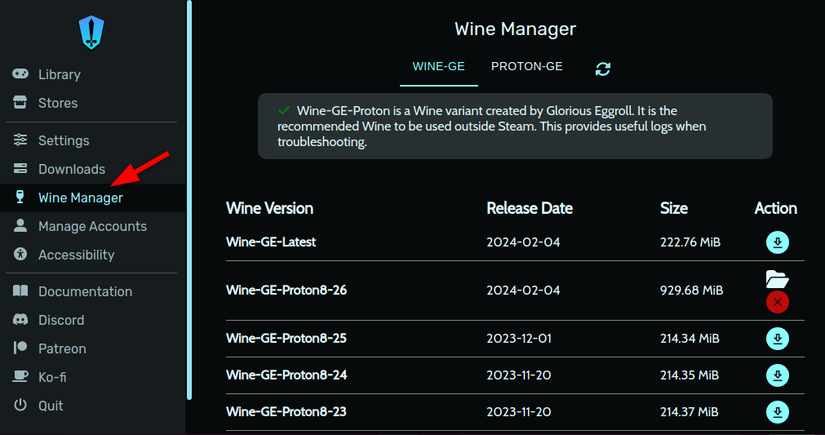The height and width of the screenshot is (435, 825).
Task: Click the Wine-GE-Proton8-26 version name
Action: tap(286, 290)
